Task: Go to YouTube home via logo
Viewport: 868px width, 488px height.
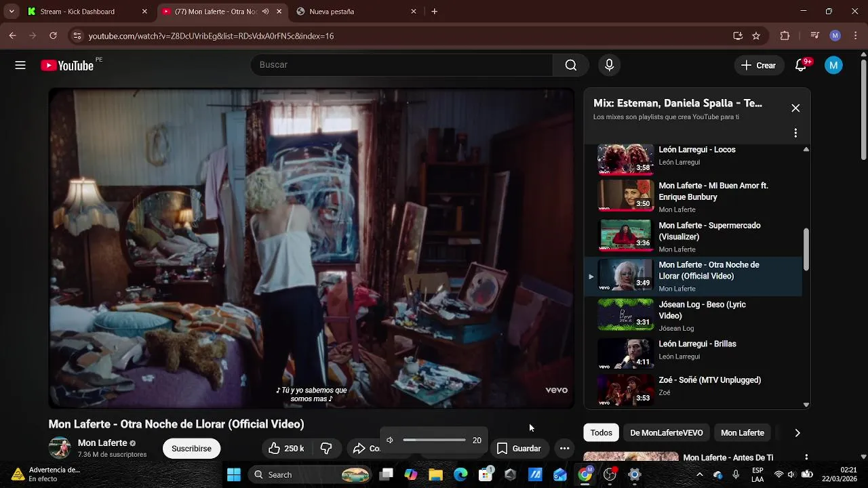Action: click(67, 65)
